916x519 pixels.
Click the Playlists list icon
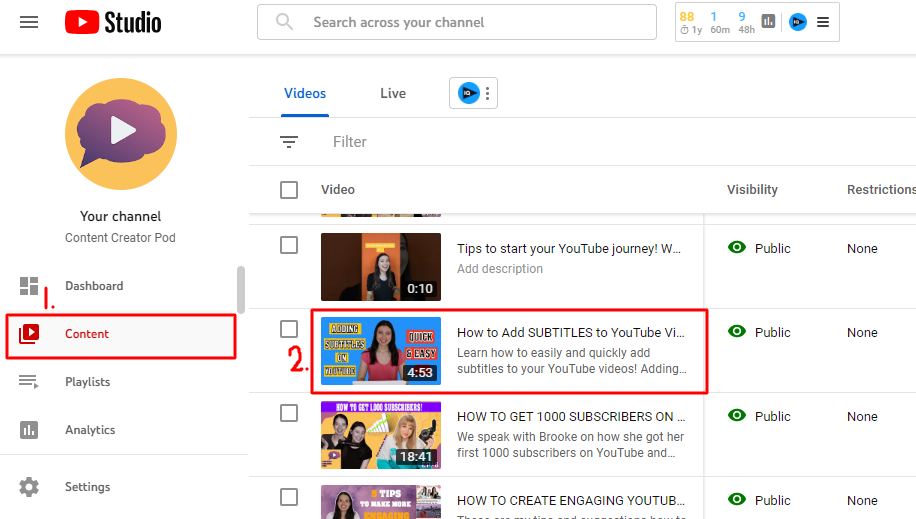(x=29, y=382)
